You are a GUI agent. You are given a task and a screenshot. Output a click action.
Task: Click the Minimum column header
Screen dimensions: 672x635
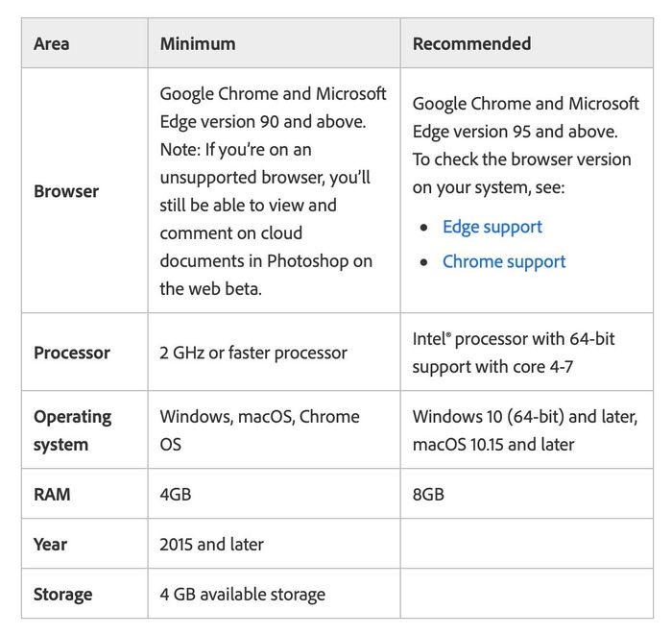(x=197, y=43)
